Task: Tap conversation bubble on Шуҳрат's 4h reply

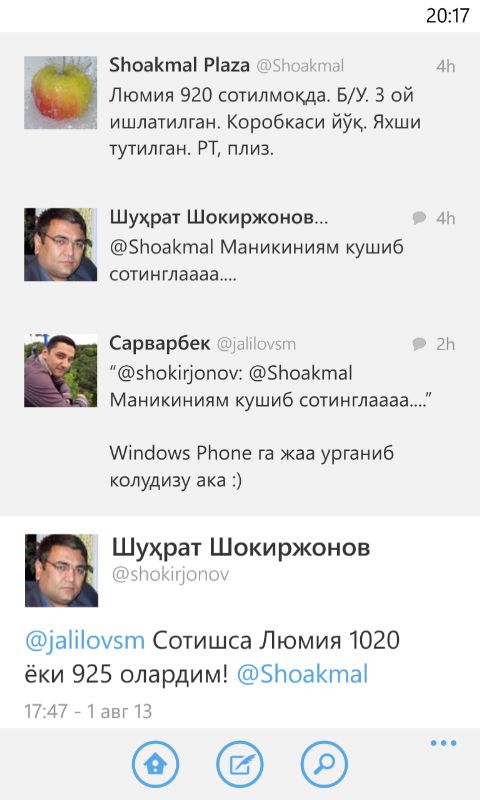Action: (x=419, y=218)
